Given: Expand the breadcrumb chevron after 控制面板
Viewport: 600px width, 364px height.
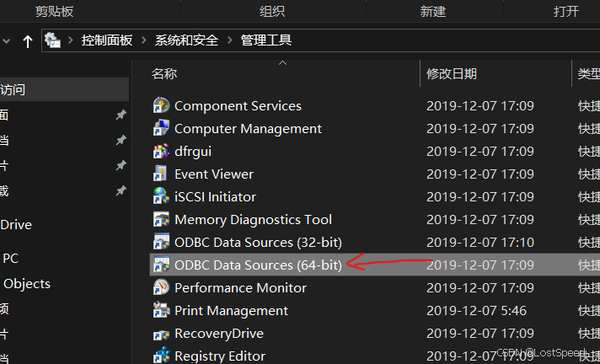Looking at the screenshot, I should [x=147, y=40].
